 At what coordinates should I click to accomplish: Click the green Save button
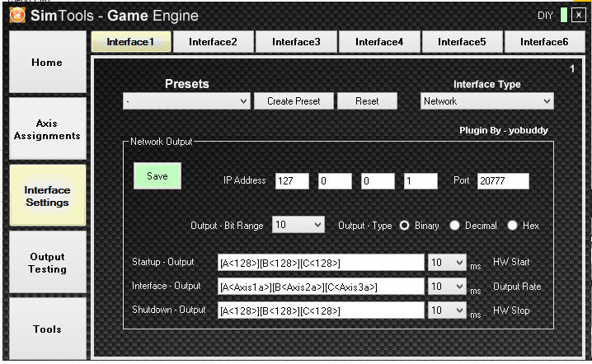(x=157, y=176)
